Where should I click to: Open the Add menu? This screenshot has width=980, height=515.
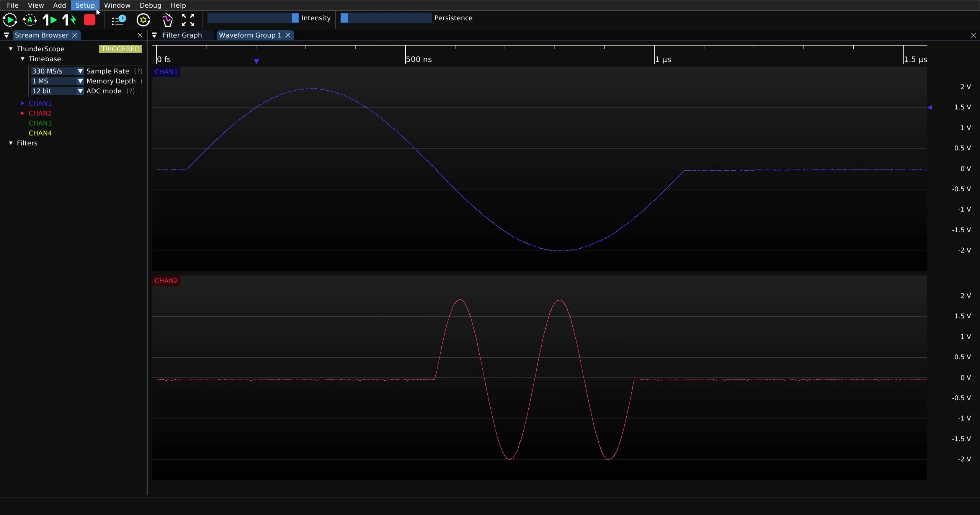59,5
